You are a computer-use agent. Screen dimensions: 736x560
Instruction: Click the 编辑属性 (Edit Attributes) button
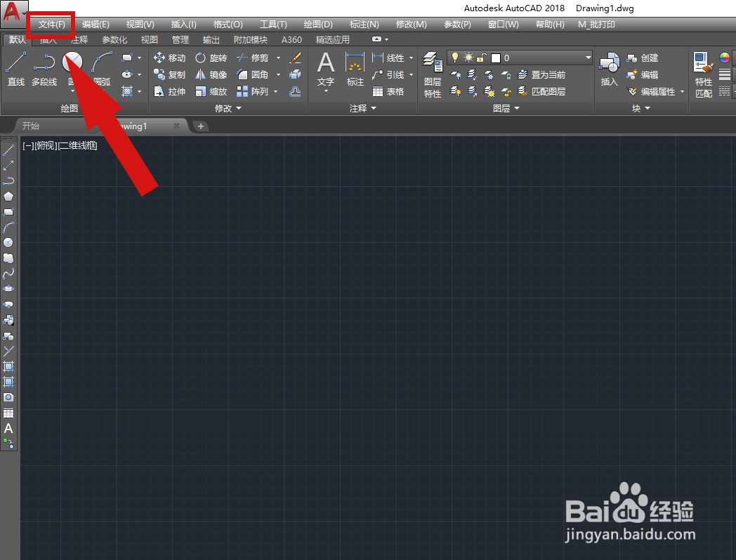click(x=652, y=91)
